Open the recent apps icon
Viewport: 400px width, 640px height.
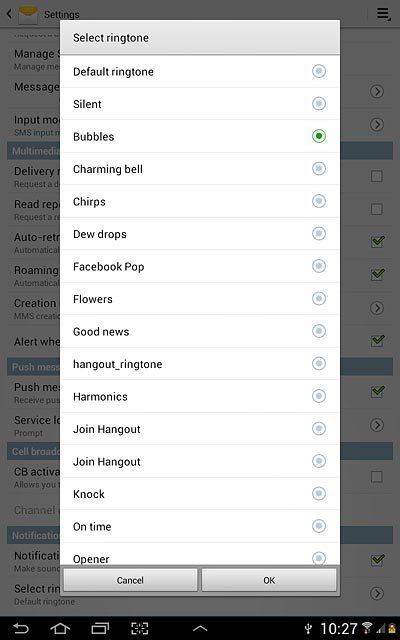[x=100, y=628]
